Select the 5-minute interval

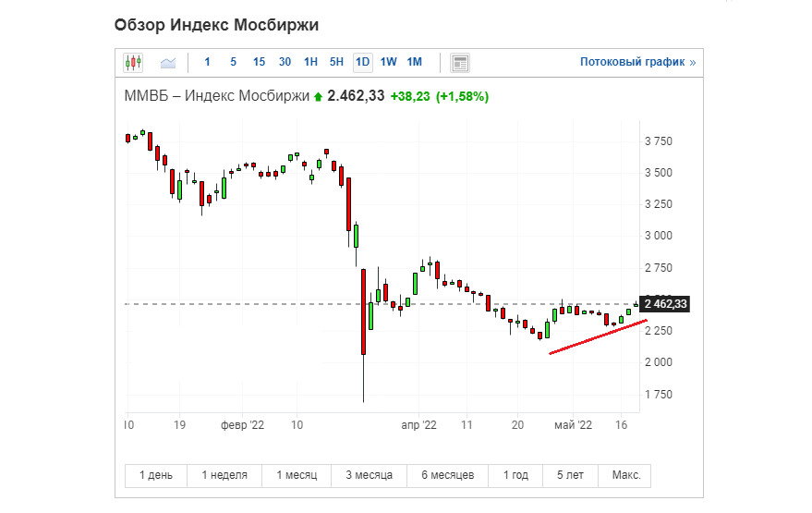[x=233, y=62]
